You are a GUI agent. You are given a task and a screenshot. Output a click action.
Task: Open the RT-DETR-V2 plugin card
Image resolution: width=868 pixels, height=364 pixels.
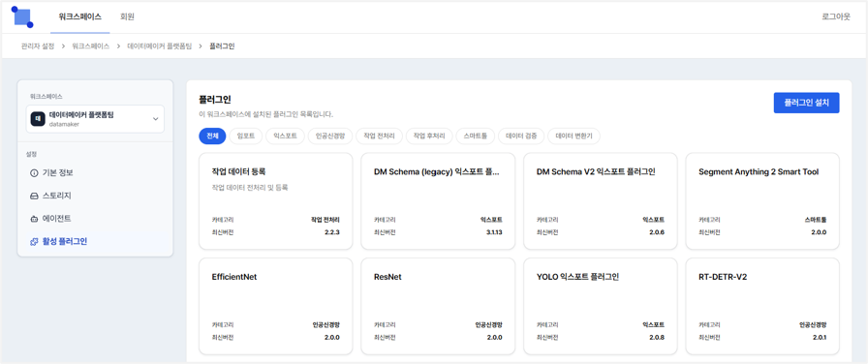762,306
